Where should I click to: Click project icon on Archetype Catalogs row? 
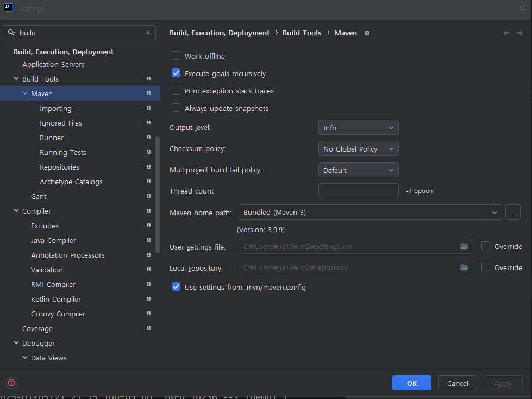coord(148,182)
